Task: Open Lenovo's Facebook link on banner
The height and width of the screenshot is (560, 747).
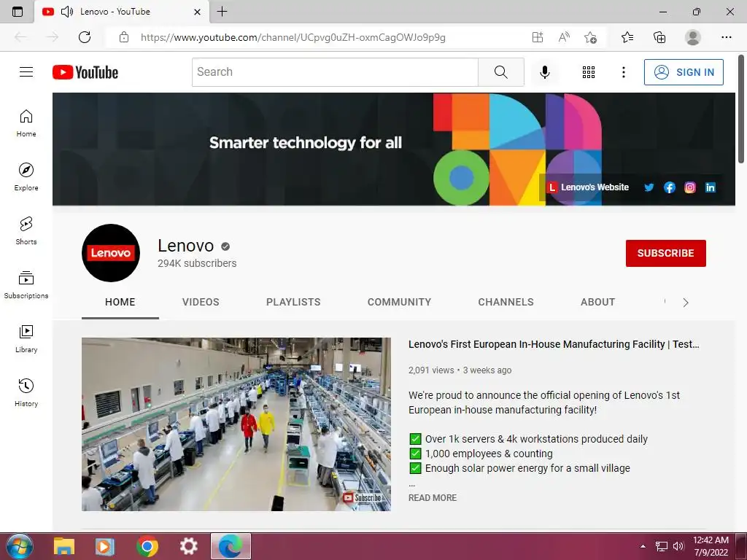Action: (x=670, y=187)
